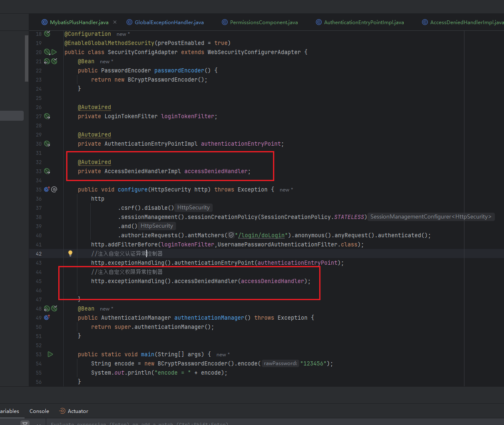
Task: Click the bean icon next to authenticationEntryPoint field
Action: coord(47,144)
